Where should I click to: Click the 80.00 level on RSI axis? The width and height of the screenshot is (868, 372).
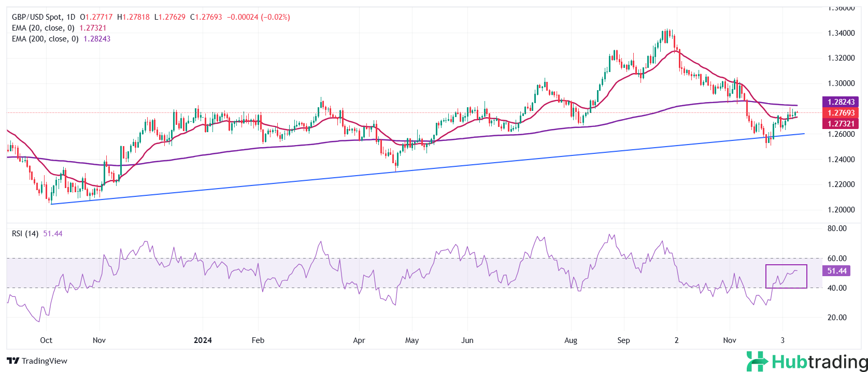coord(837,228)
